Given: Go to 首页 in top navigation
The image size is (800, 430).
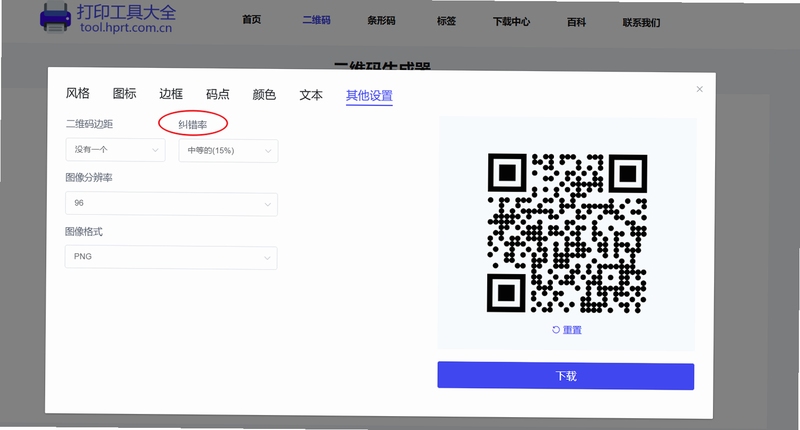Looking at the screenshot, I should coord(252,19).
